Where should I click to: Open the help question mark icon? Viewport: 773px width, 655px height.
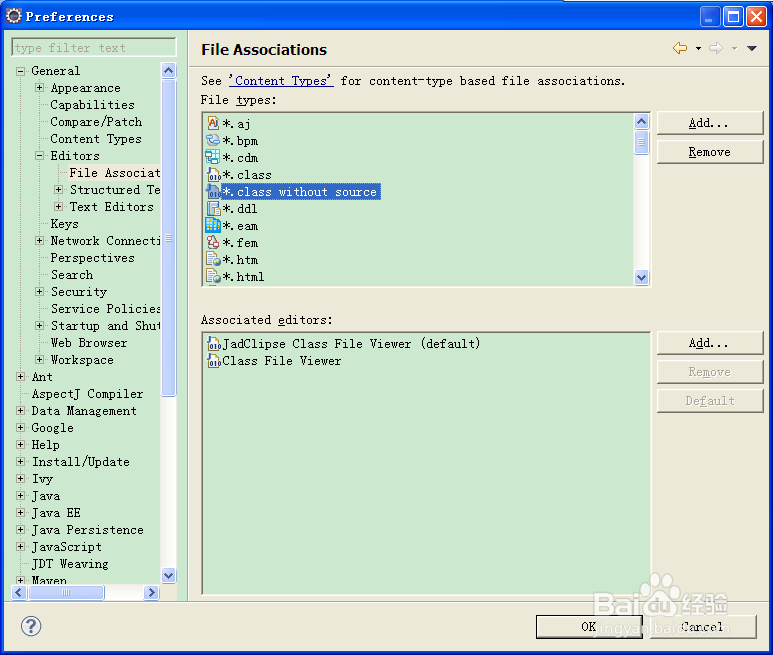click(31, 626)
